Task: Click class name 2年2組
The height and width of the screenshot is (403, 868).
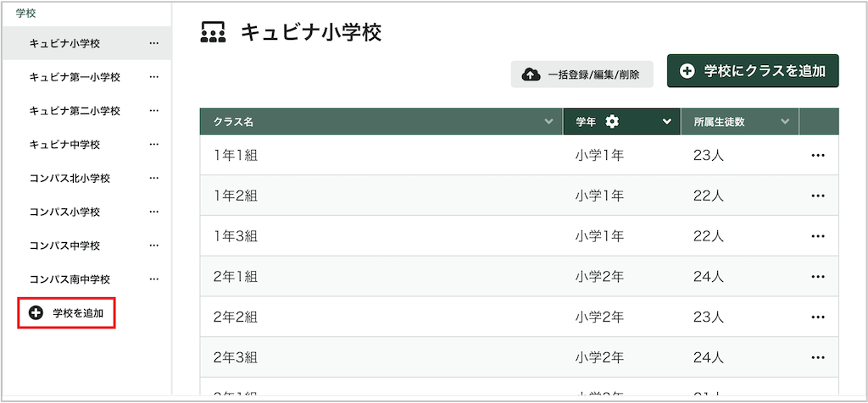Action: 236,317
